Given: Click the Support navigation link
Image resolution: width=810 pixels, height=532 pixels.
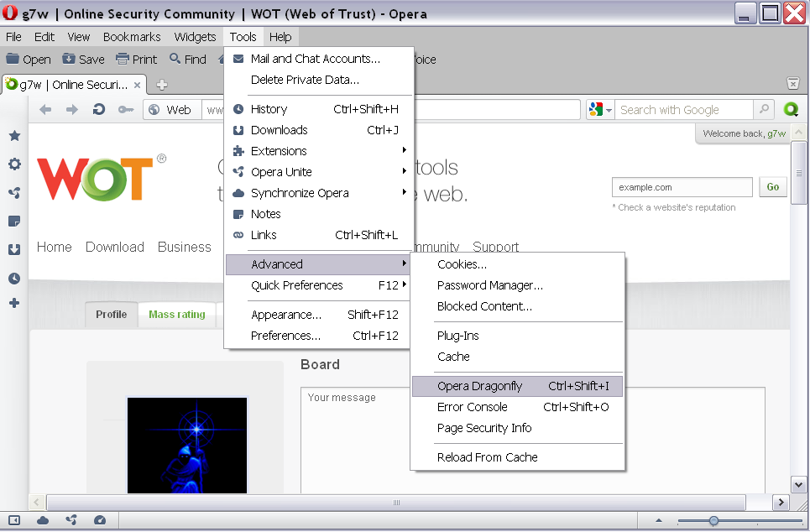Looking at the screenshot, I should coord(495,247).
